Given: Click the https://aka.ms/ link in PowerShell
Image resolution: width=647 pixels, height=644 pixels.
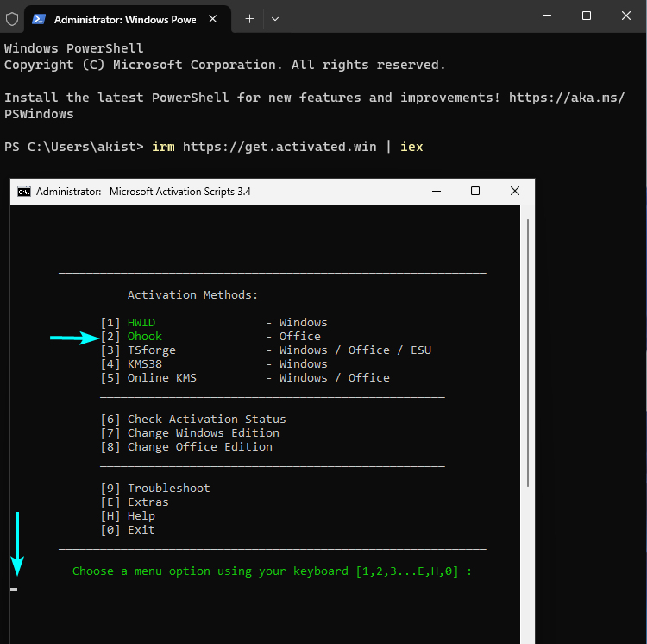Looking at the screenshot, I should click(x=567, y=98).
